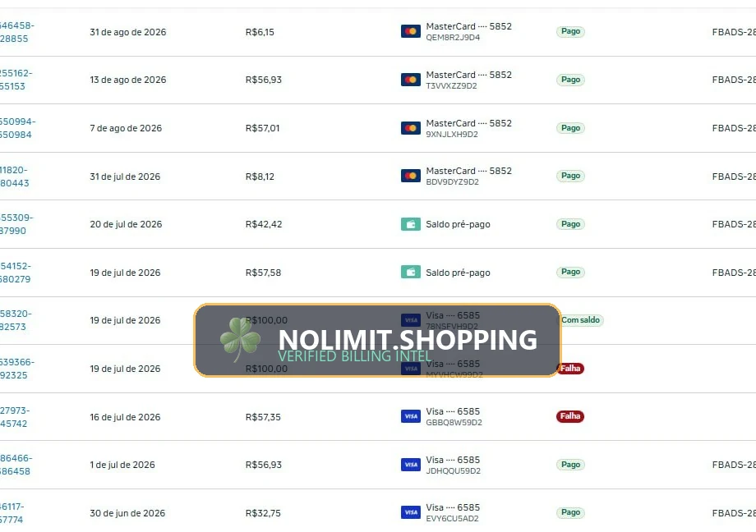Click MasterCard icon for R$6,15 payment
The height and width of the screenshot is (532, 756).
click(x=411, y=31)
